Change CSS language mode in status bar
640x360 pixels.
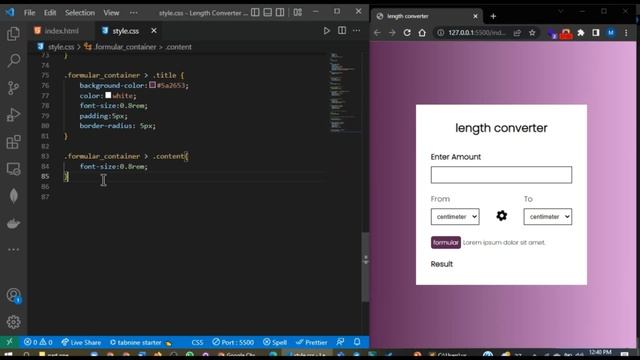[197, 342]
